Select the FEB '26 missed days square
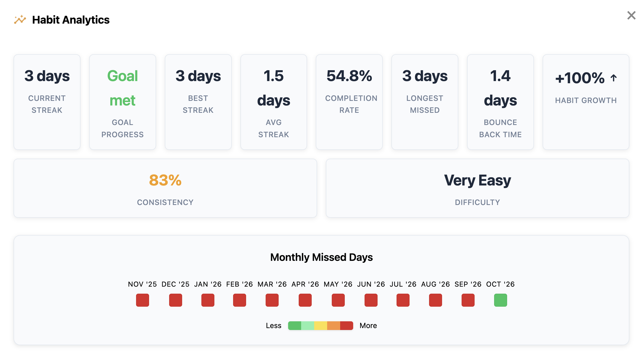644x359 pixels. pos(240,300)
